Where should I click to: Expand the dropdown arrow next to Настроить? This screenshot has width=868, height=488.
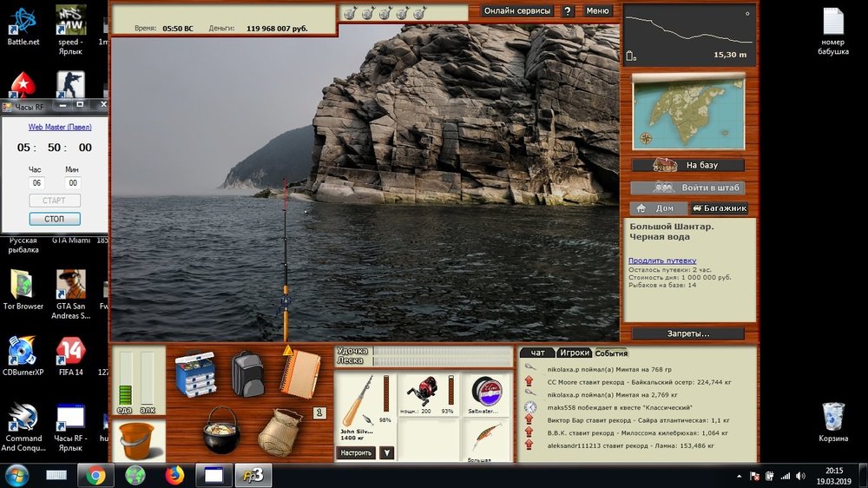tap(386, 452)
